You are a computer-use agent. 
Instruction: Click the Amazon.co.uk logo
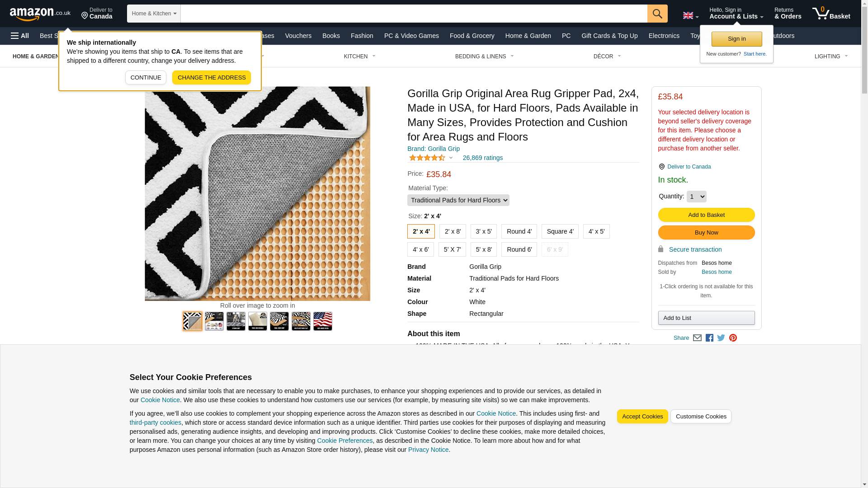(x=40, y=14)
